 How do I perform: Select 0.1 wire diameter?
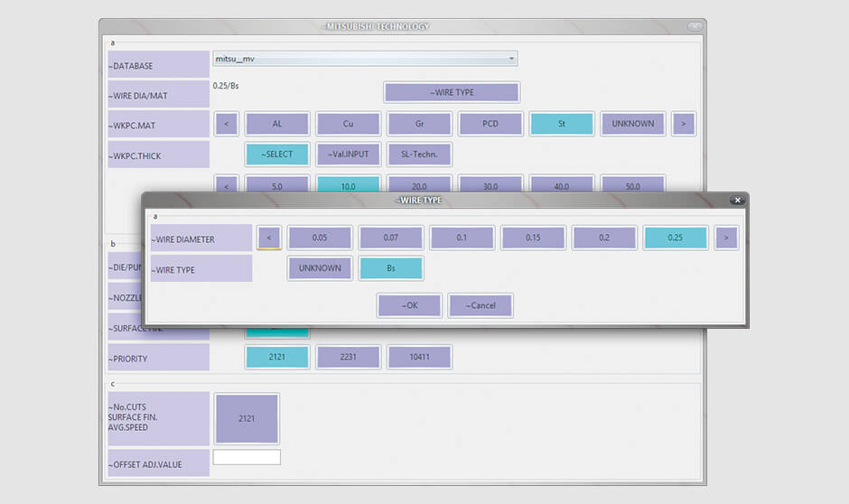[462, 238]
